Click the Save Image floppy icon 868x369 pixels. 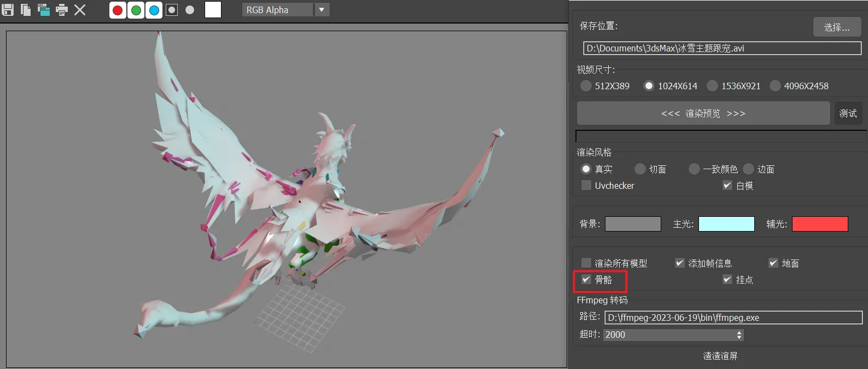tap(8, 9)
